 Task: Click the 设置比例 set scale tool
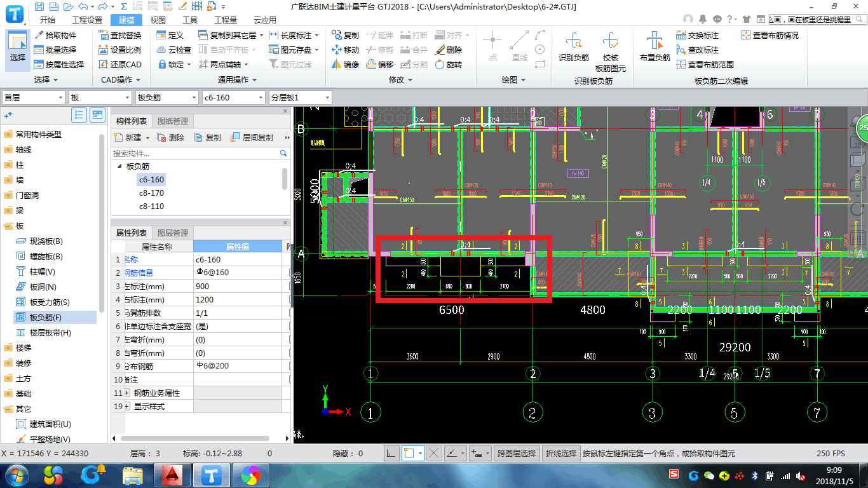click(120, 50)
